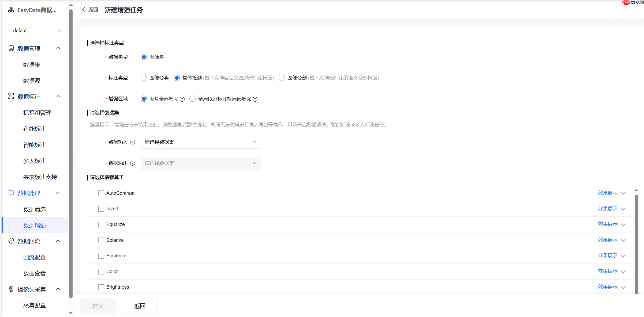Click the 提交 submit button
The height and width of the screenshot is (317, 644).
(x=98, y=305)
